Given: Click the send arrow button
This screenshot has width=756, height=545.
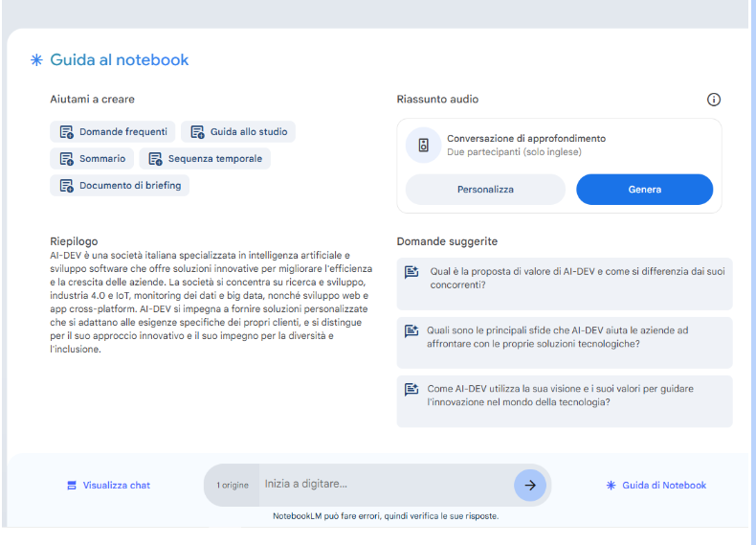Looking at the screenshot, I should [x=530, y=486].
